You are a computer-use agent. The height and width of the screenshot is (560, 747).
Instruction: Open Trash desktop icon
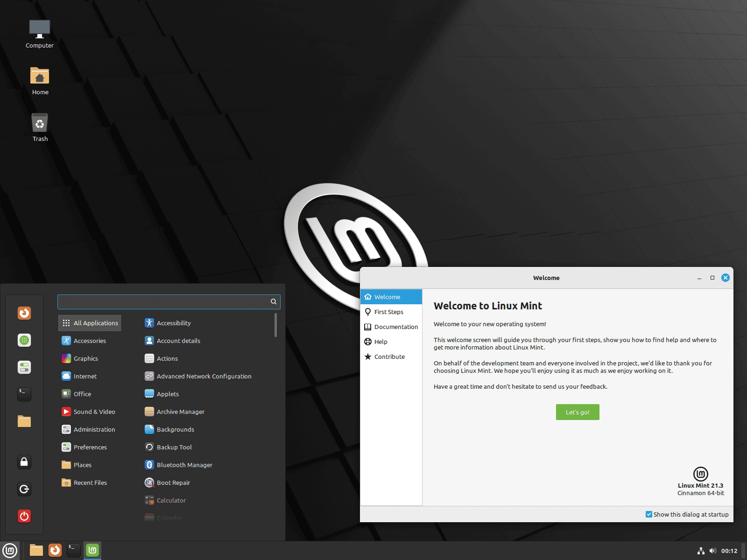point(40,127)
